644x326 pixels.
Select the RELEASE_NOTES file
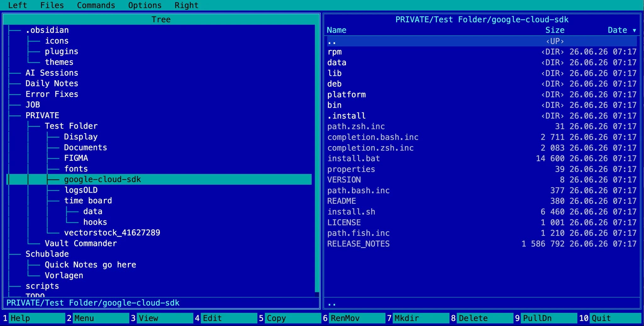(482, 244)
